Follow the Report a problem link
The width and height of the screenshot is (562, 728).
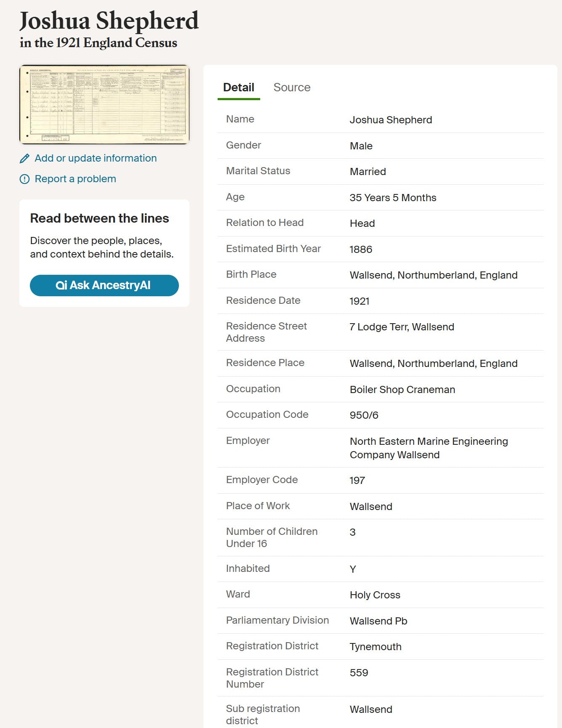75,179
